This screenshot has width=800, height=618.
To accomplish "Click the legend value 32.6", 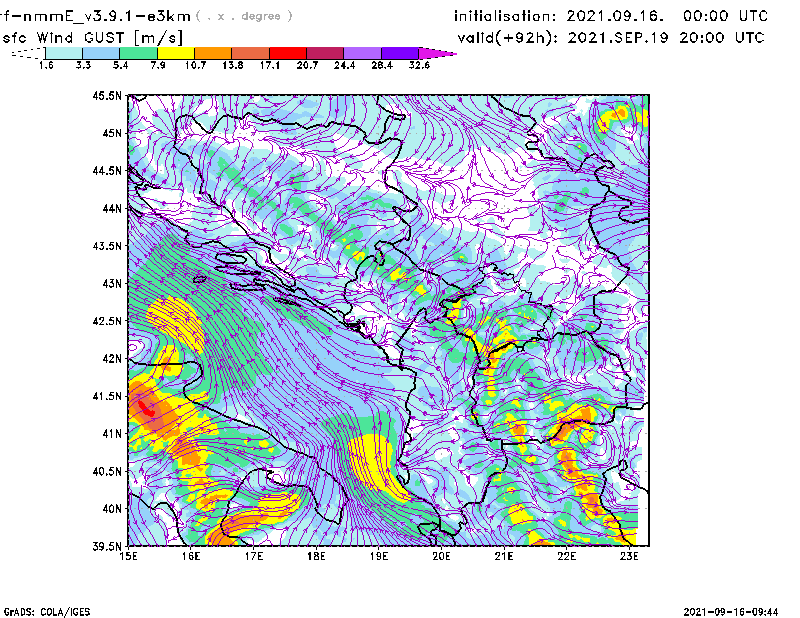I will pos(419,65).
